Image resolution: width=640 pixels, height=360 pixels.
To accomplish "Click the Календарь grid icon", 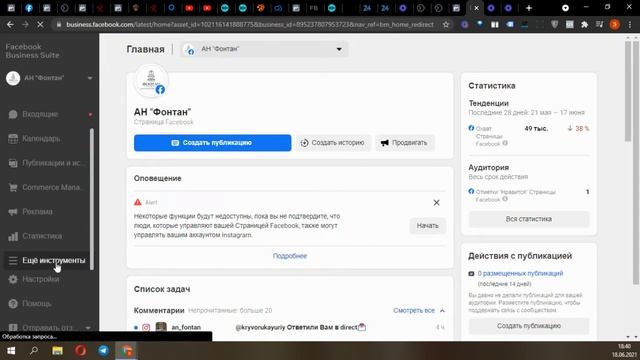I will pyautogui.click(x=13, y=139).
